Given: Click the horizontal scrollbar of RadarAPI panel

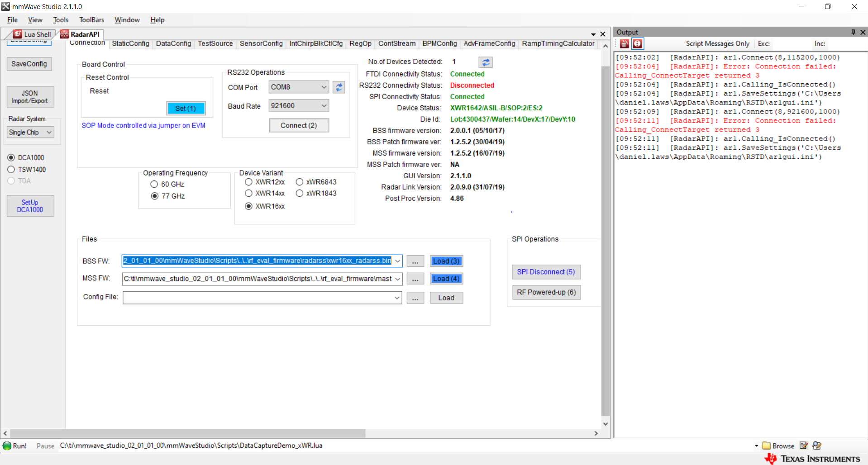Looking at the screenshot, I should pyautogui.click(x=187, y=433).
